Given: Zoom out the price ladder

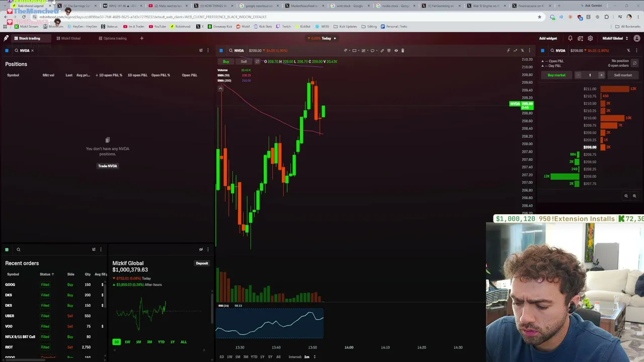Looking at the screenshot, I should 626,196.
